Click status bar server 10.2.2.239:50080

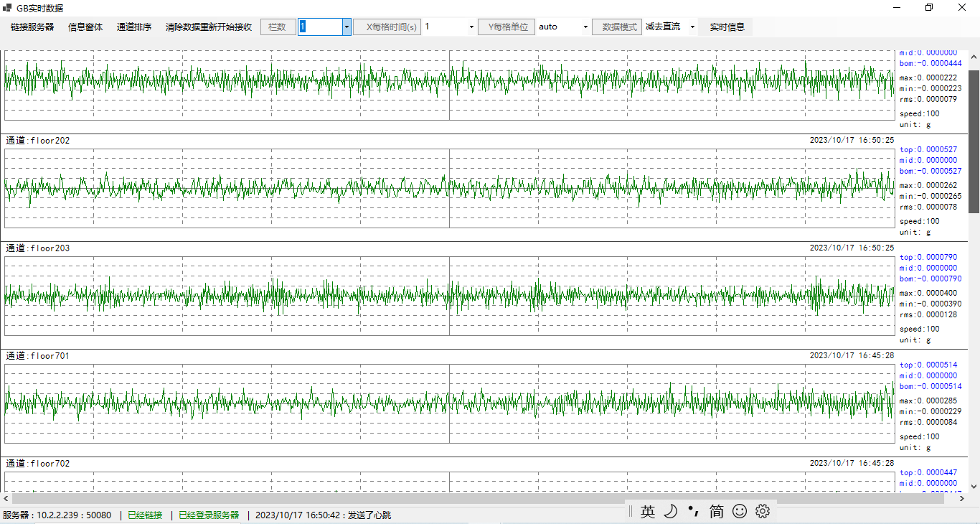tap(57, 515)
